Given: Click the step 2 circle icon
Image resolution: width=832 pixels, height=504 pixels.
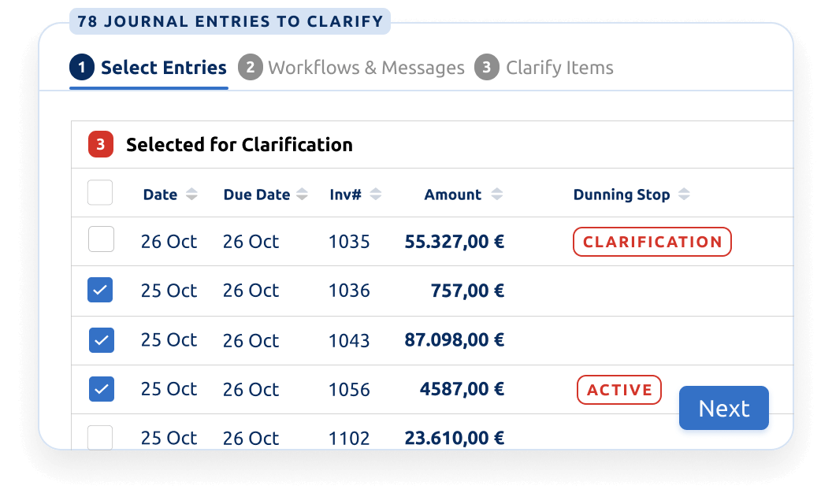Looking at the screenshot, I should [x=251, y=68].
